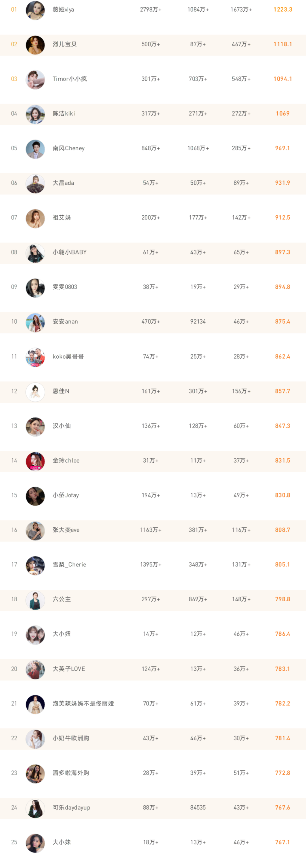This screenshot has height=868, width=306.
Task: Open 薇娅viya's avatar photo
Action: [35, 10]
